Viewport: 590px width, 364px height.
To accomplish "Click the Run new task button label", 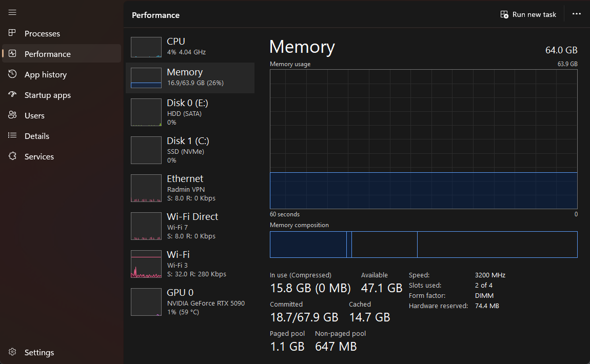I will tap(534, 15).
